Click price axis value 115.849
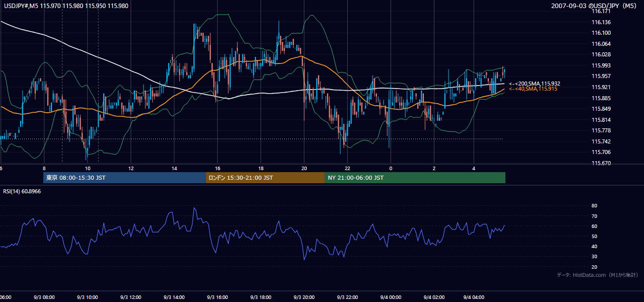 (x=601, y=109)
